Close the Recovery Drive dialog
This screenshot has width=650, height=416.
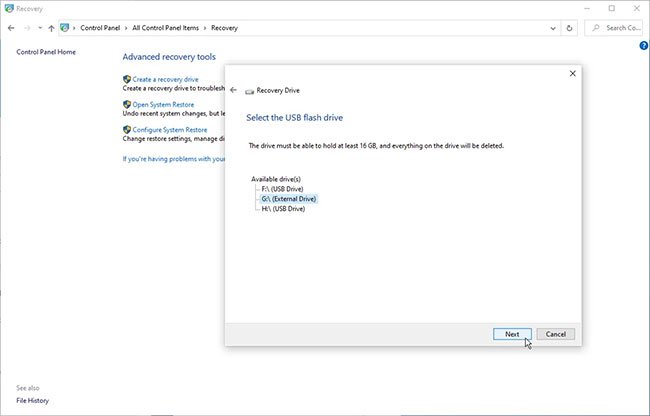click(x=572, y=73)
